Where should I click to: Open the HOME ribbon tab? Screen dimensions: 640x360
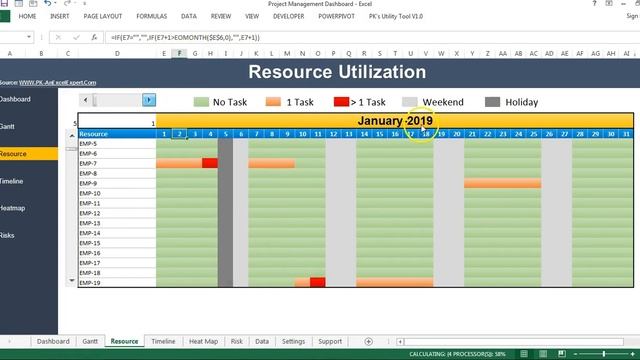point(27,16)
